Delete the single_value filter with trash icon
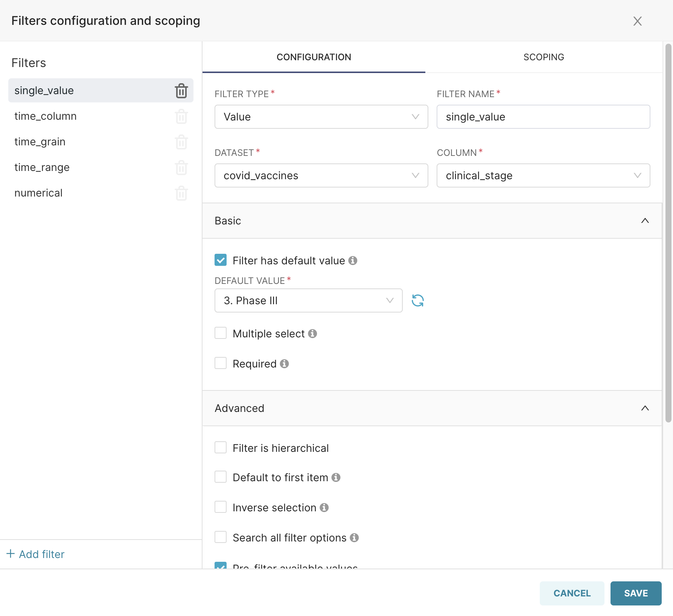 pyautogui.click(x=181, y=91)
